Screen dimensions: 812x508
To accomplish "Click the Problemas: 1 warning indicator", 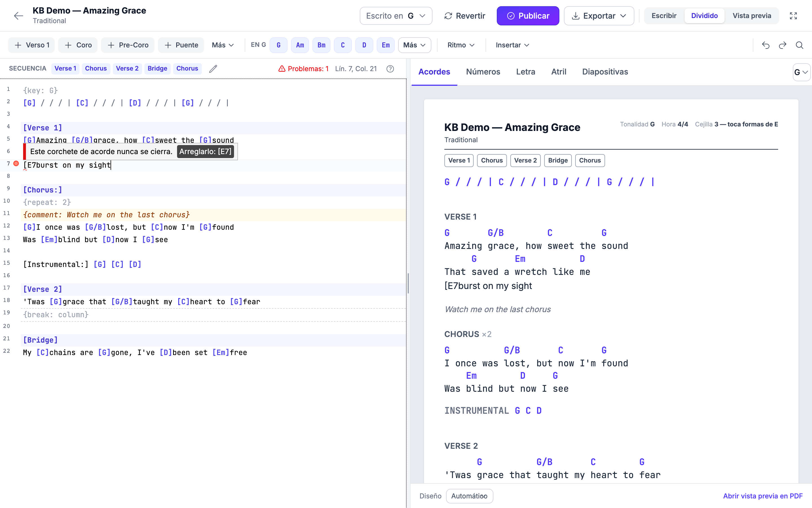I will [x=303, y=69].
